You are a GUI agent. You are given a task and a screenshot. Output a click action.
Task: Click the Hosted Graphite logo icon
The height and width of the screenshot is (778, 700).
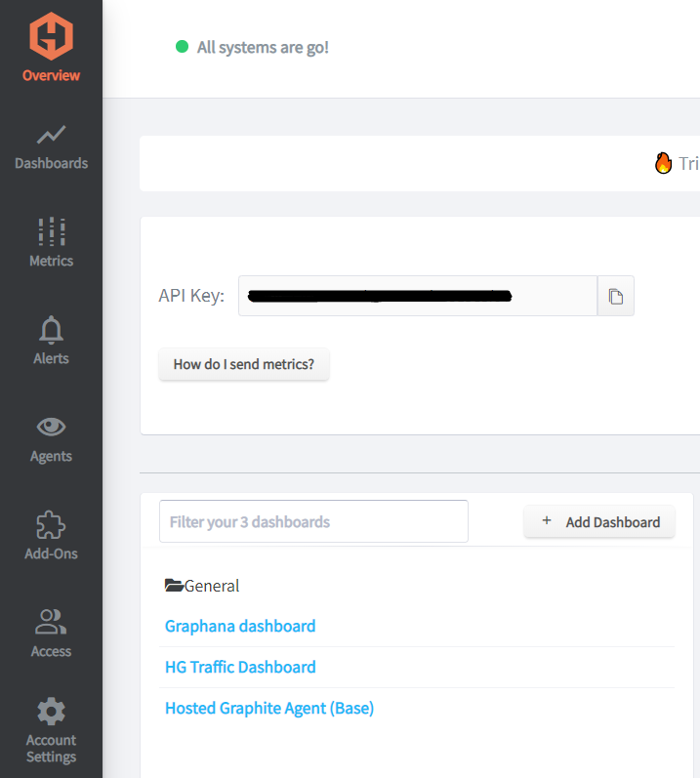(x=51, y=36)
